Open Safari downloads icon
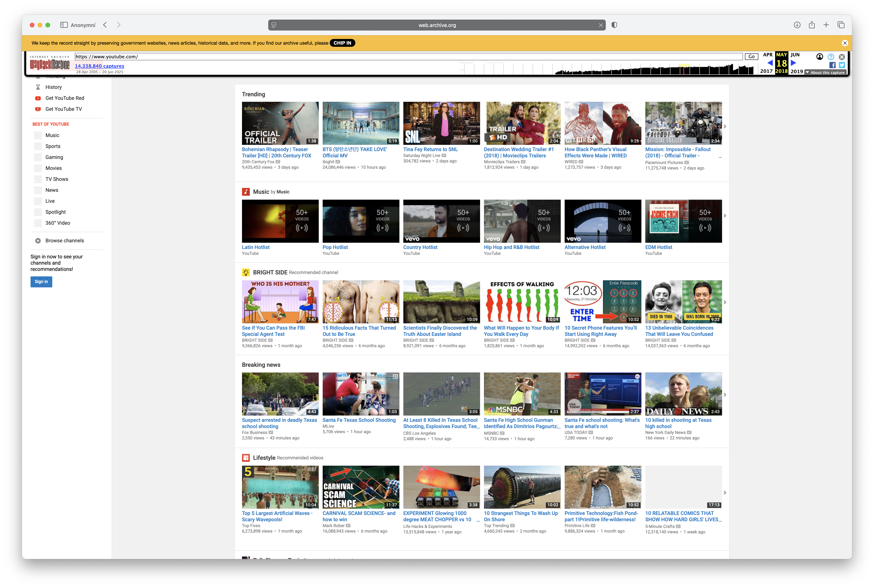 point(797,25)
